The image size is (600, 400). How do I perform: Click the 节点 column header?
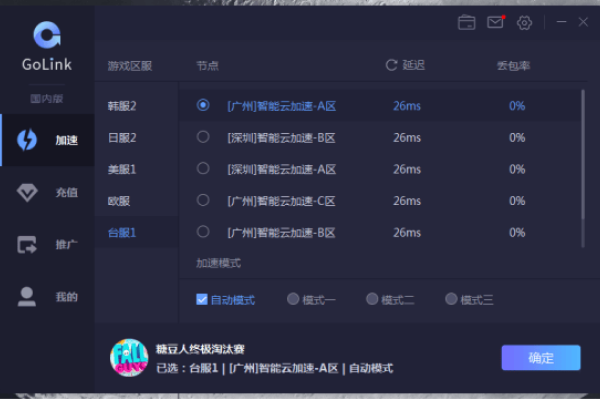[x=207, y=66]
